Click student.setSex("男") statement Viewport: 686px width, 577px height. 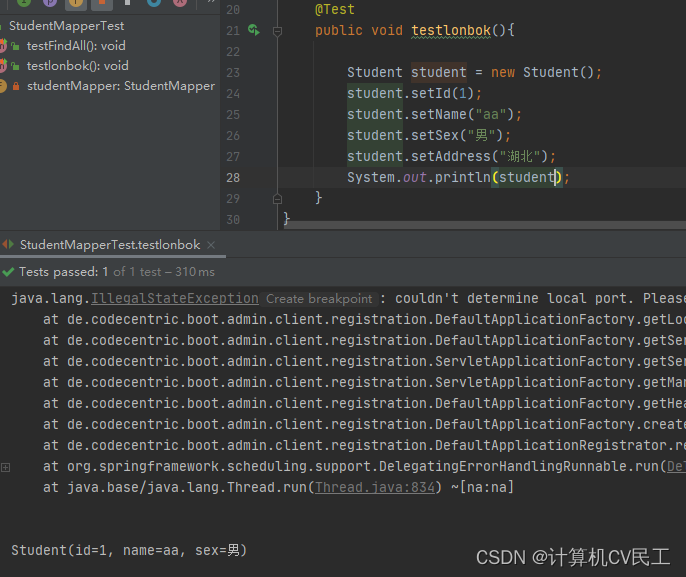click(x=428, y=135)
